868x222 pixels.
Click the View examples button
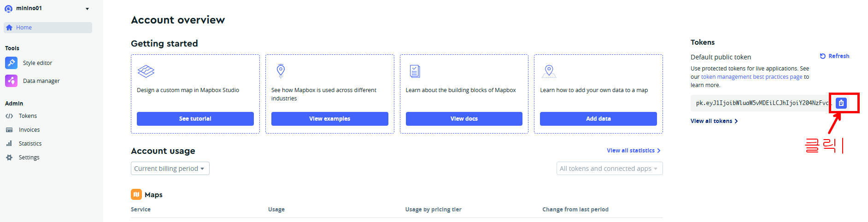click(330, 119)
